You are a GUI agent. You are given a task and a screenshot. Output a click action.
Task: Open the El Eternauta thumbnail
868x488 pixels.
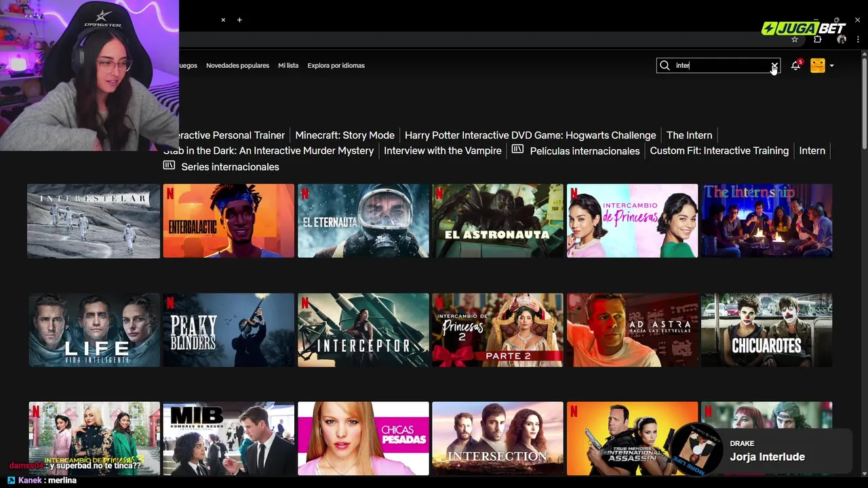tap(363, 221)
